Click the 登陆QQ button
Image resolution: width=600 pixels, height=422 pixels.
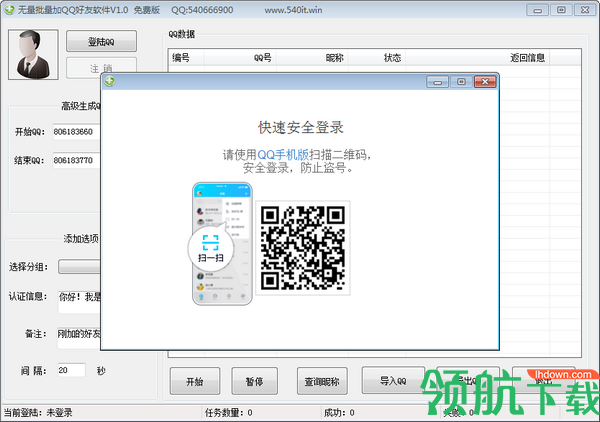(101, 41)
